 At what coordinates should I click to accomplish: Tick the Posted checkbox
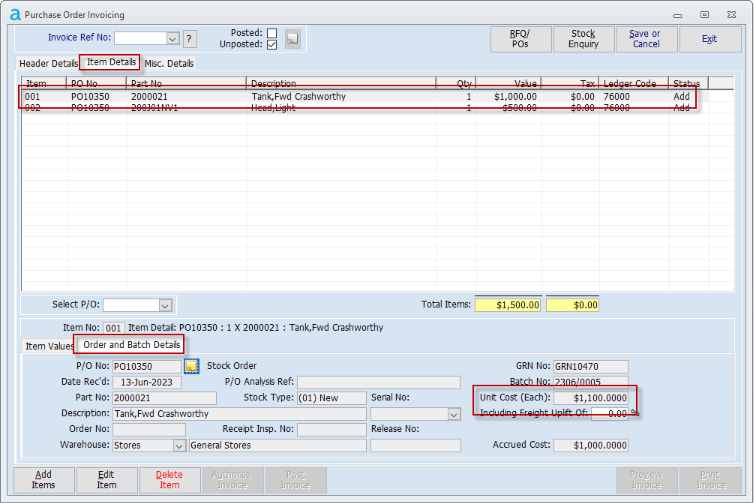point(272,33)
